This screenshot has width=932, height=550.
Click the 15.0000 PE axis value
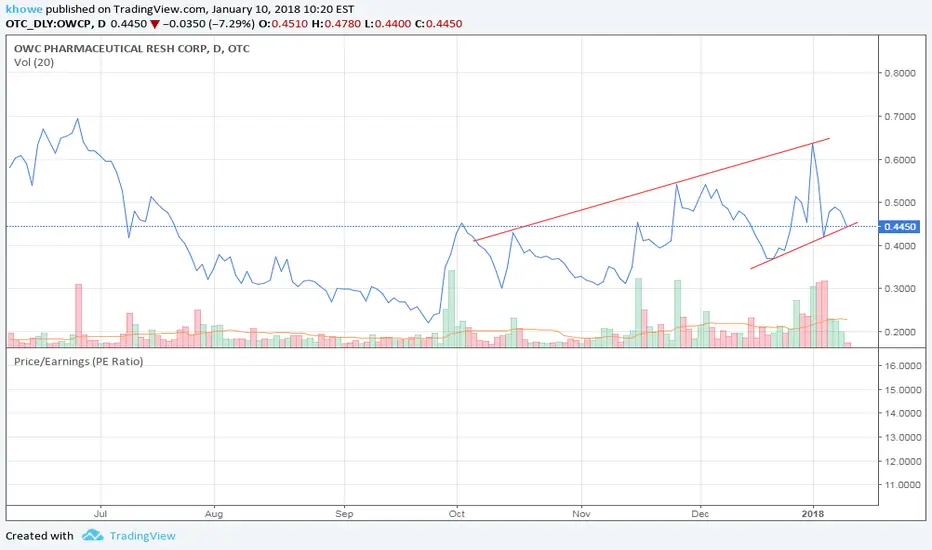(x=902, y=389)
